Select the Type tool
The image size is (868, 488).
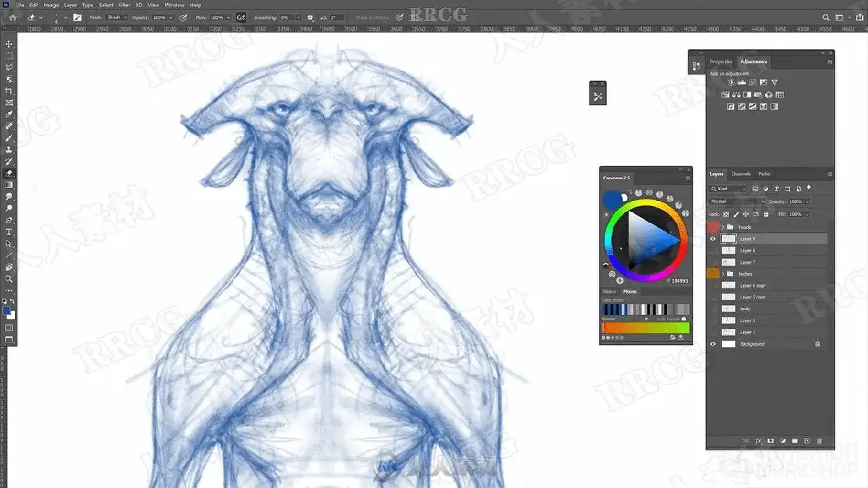click(9, 232)
